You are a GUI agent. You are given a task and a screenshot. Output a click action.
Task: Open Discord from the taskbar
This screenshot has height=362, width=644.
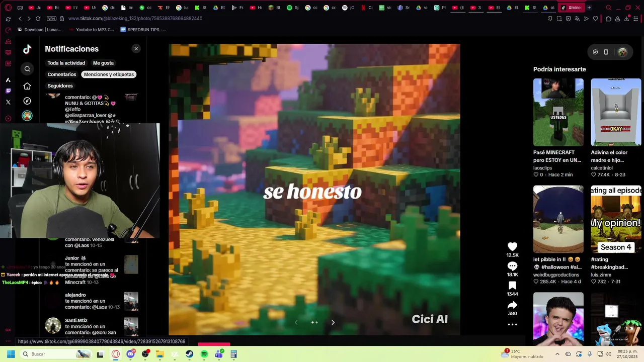click(131, 354)
